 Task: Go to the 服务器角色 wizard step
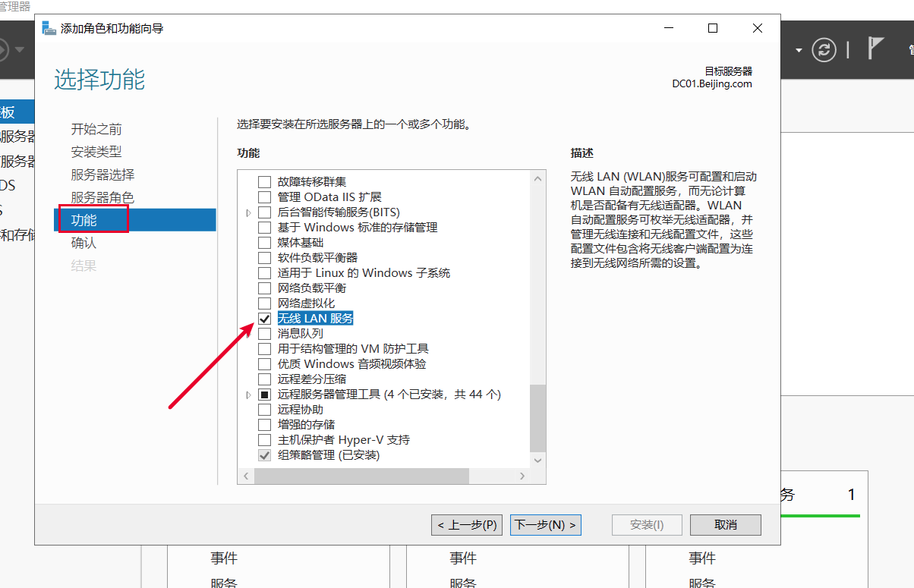tap(102, 197)
